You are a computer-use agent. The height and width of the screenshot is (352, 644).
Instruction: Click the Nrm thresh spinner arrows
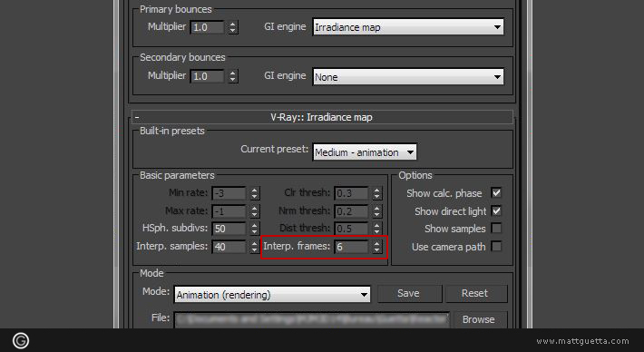377,211
